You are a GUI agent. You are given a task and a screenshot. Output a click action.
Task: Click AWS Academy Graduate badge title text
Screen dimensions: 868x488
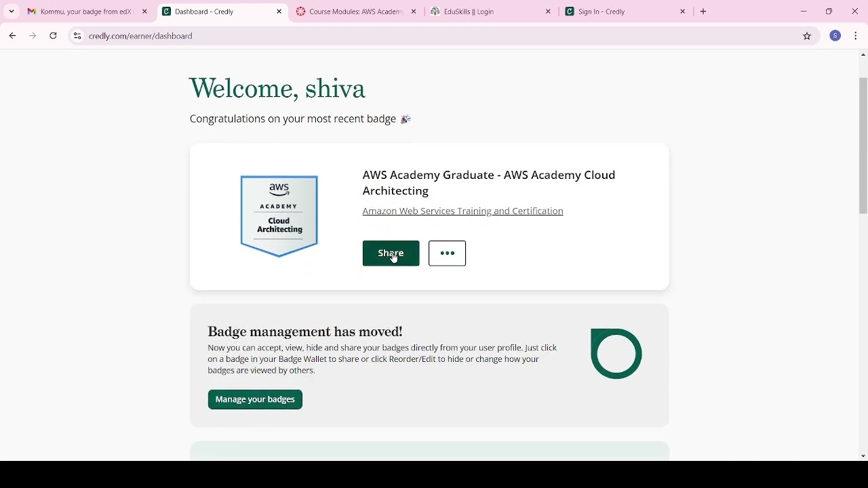489,183
